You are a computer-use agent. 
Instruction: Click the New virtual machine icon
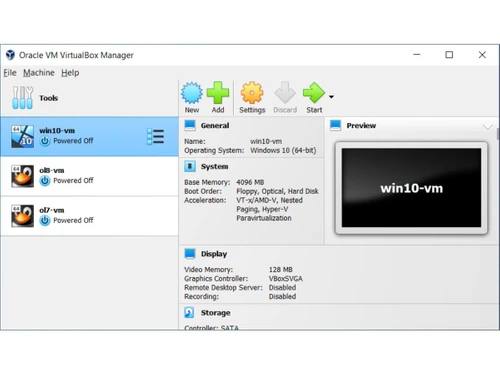[x=192, y=93]
